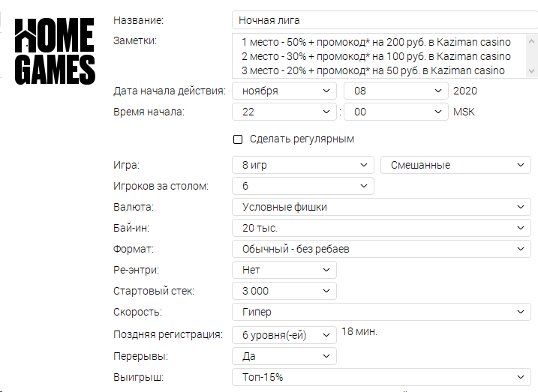Open the start month dropdown 'ноября'
Screen dimensions: 538x392
tap(284, 91)
